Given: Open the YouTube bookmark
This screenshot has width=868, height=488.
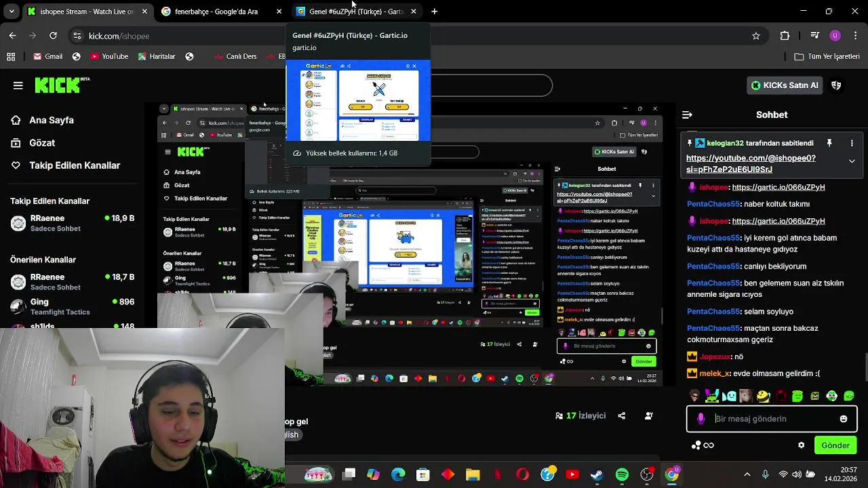Looking at the screenshot, I should [108, 56].
